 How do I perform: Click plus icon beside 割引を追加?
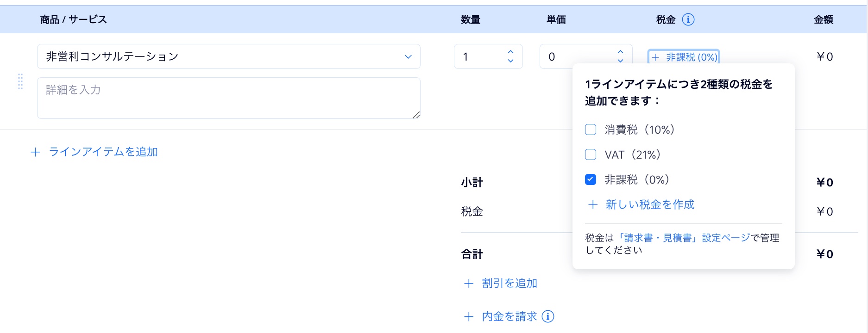[x=469, y=284]
